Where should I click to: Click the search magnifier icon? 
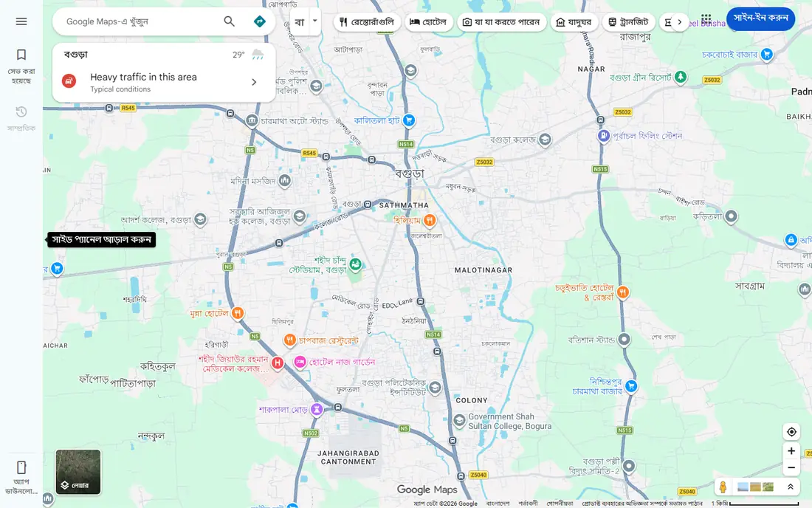click(x=229, y=21)
